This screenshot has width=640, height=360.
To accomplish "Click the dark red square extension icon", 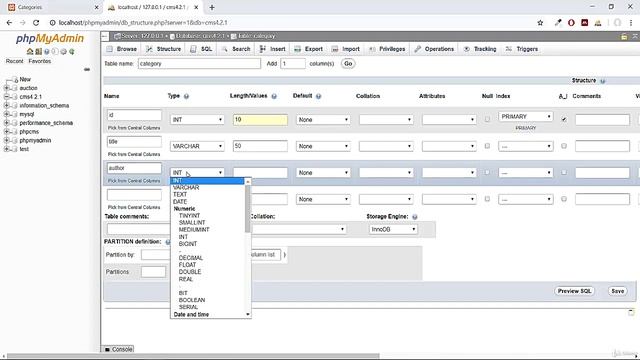I will click(584, 23).
